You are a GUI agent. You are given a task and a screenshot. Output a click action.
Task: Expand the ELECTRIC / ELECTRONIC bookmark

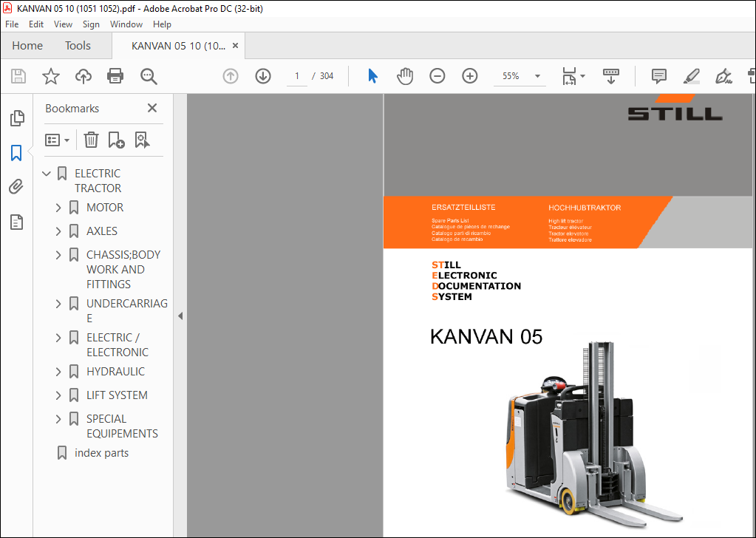pos(58,338)
